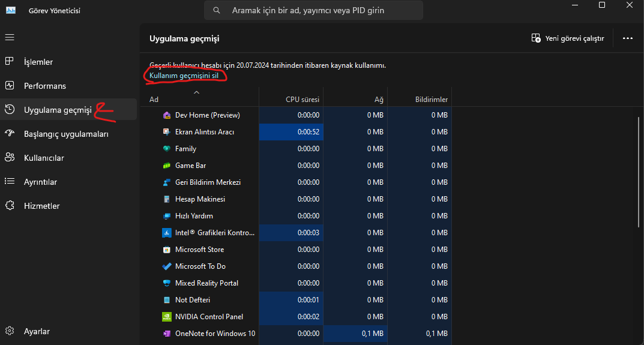The height and width of the screenshot is (345, 644).
Task: Click Yeni görevi çalıştır button
Action: pos(568,38)
